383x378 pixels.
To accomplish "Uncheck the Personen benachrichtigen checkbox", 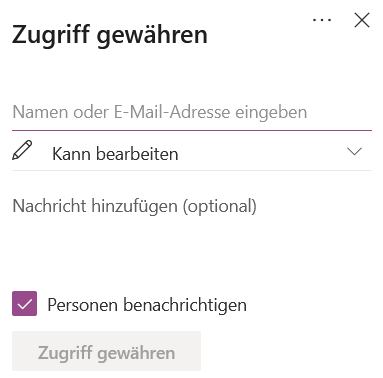I will [x=24, y=304].
